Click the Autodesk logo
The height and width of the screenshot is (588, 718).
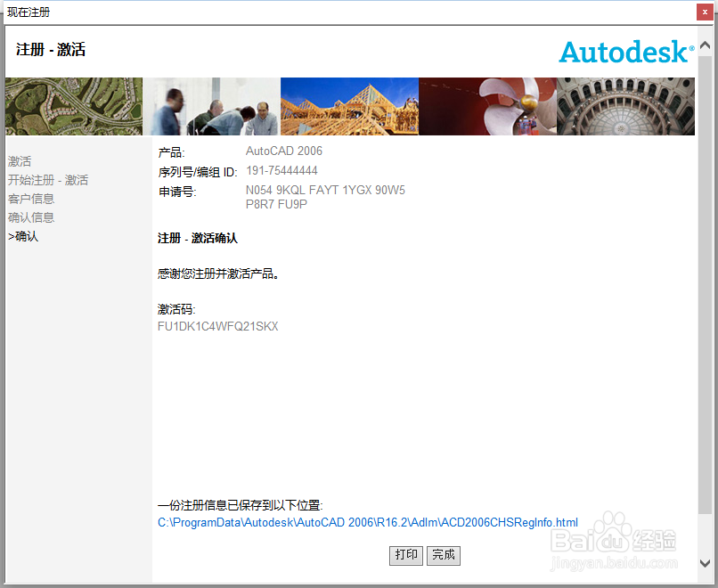624,53
